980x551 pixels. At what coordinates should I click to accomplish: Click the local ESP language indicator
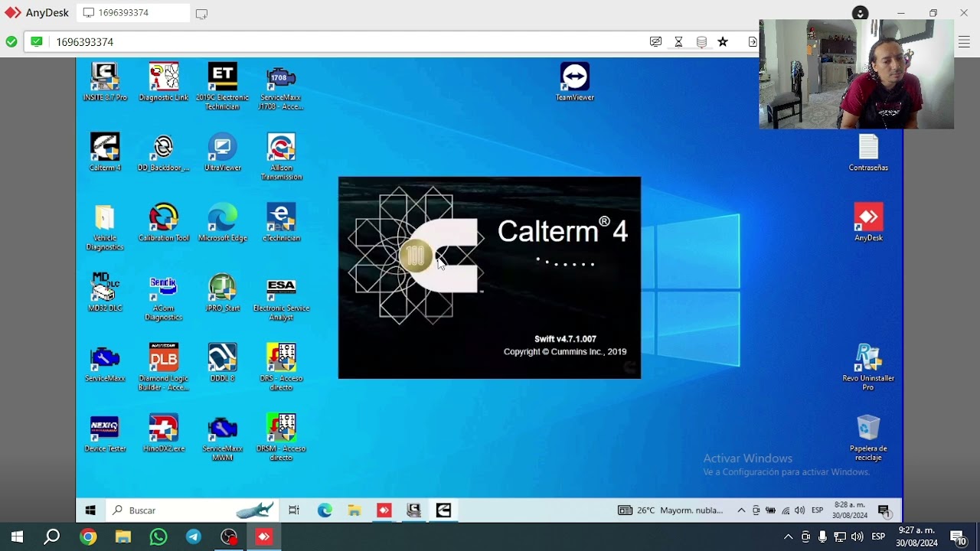click(878, 537)
